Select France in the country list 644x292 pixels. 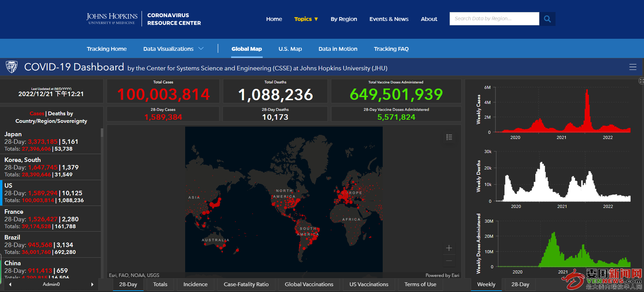(x=50, y=219)
